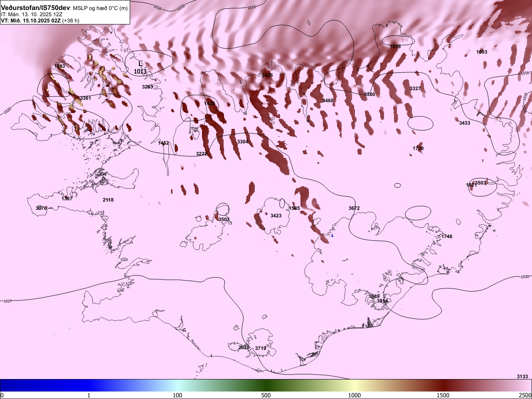The height and width of the screenshot is (399, 532).
Task: Select the IT: Mán. 13. 10. 2025 12Z line
Action: coord(32,14)
